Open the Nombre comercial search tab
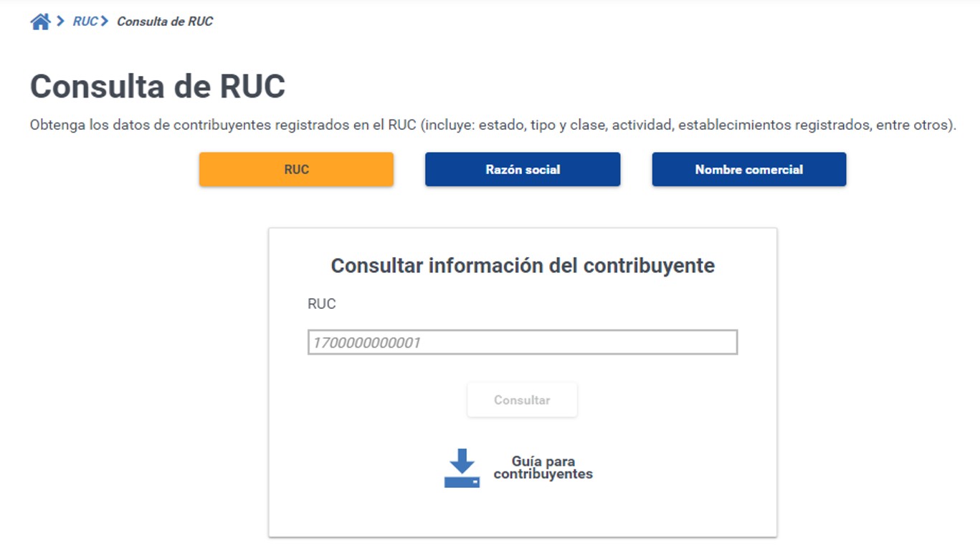Viewport: 980px width, 551px height. (748, 169)
